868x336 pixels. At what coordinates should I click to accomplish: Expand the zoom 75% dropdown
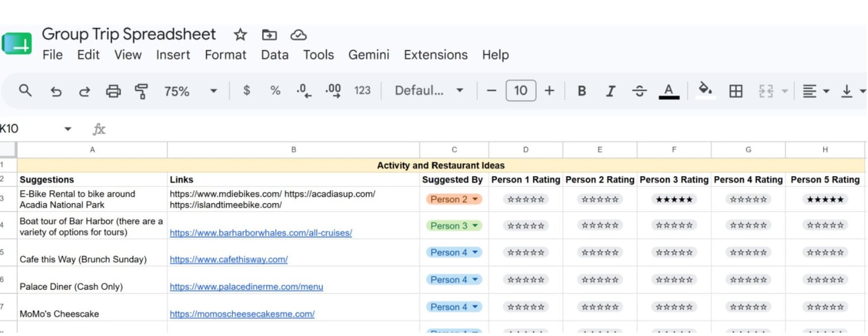tap(213, 91)
